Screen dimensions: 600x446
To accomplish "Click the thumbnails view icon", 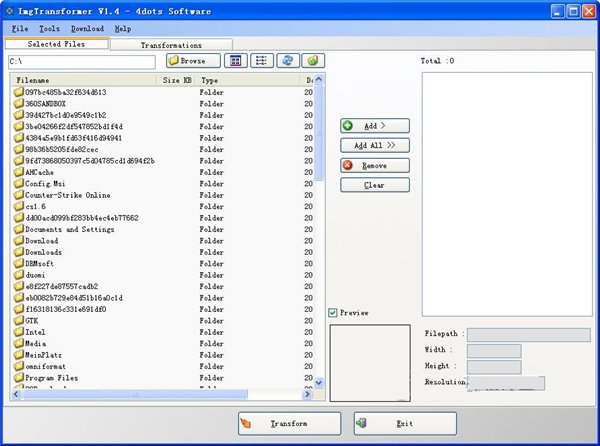I will (236, 61).
